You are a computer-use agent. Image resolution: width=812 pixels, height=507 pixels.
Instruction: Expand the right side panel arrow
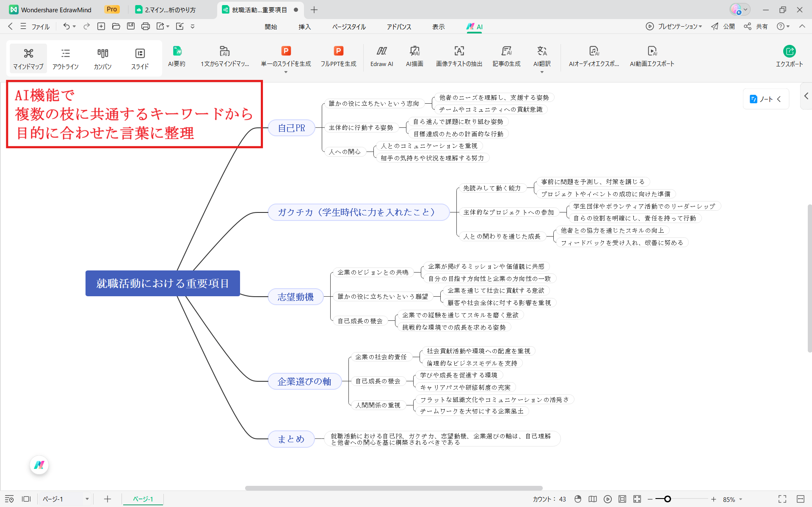click(806, 96)
